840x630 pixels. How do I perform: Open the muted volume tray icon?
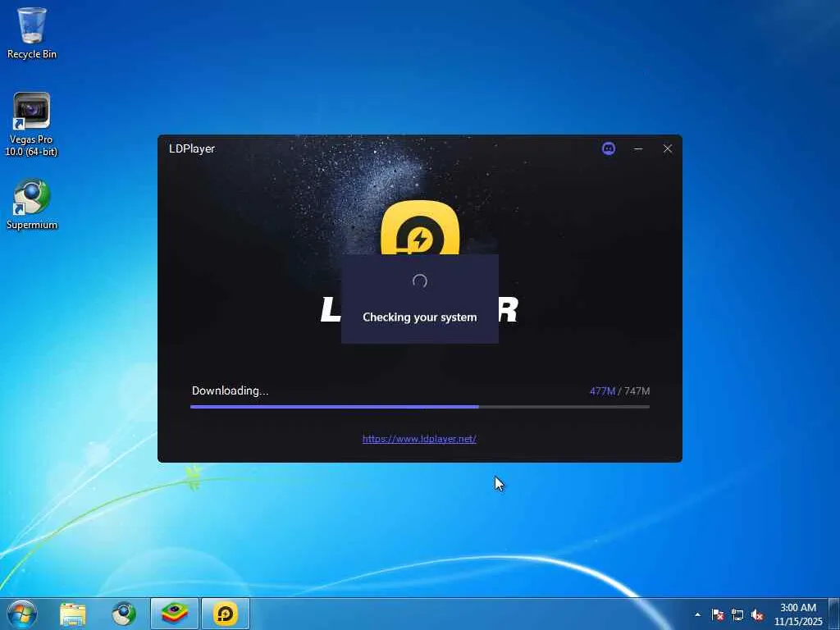point(757,614)
